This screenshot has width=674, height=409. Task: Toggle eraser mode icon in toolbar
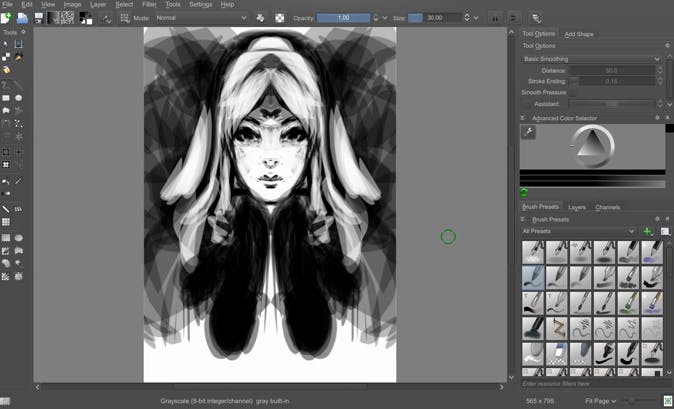click(259, 18)
